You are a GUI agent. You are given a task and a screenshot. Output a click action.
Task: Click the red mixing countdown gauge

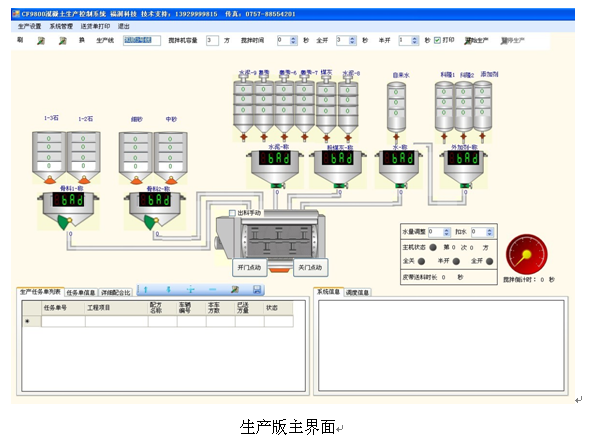tap(527, 254)
